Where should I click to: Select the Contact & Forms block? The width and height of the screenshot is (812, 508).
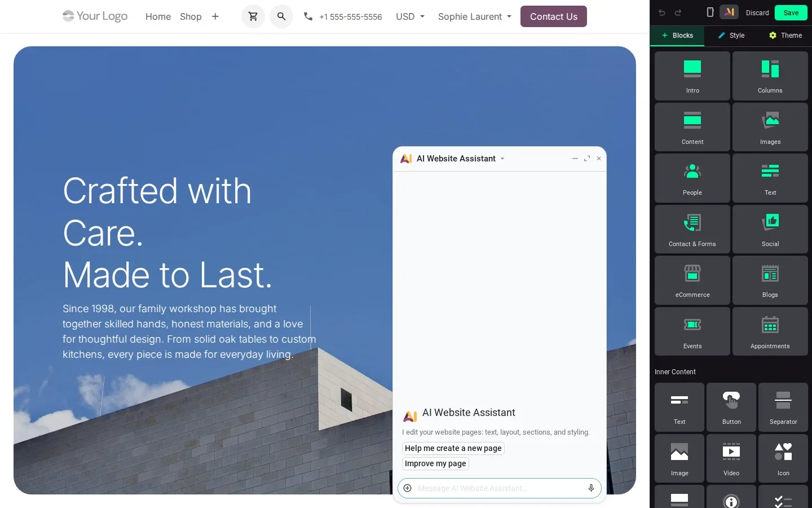692,229
